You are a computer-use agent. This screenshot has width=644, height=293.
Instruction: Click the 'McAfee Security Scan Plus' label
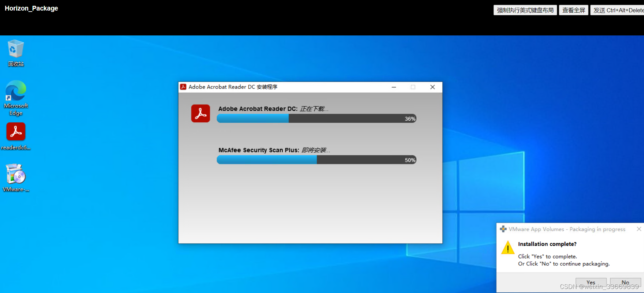[259, 150]
